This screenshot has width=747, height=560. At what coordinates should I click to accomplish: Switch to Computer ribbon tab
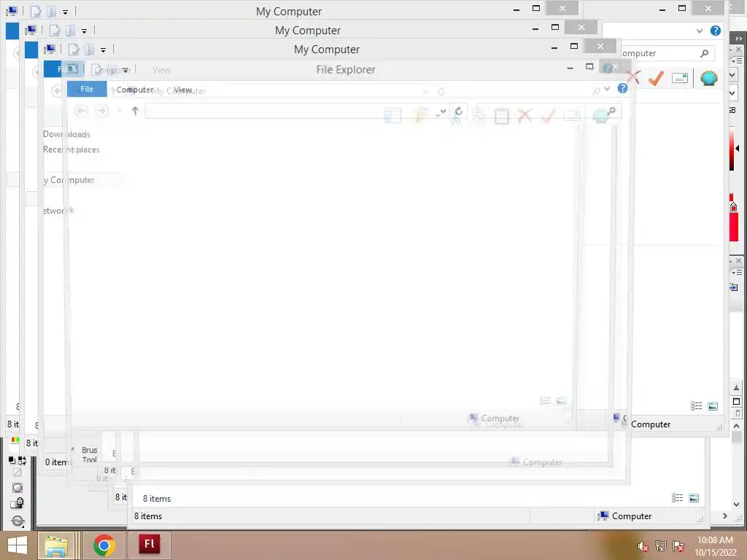pyautogui.click(x=135, y=90)
